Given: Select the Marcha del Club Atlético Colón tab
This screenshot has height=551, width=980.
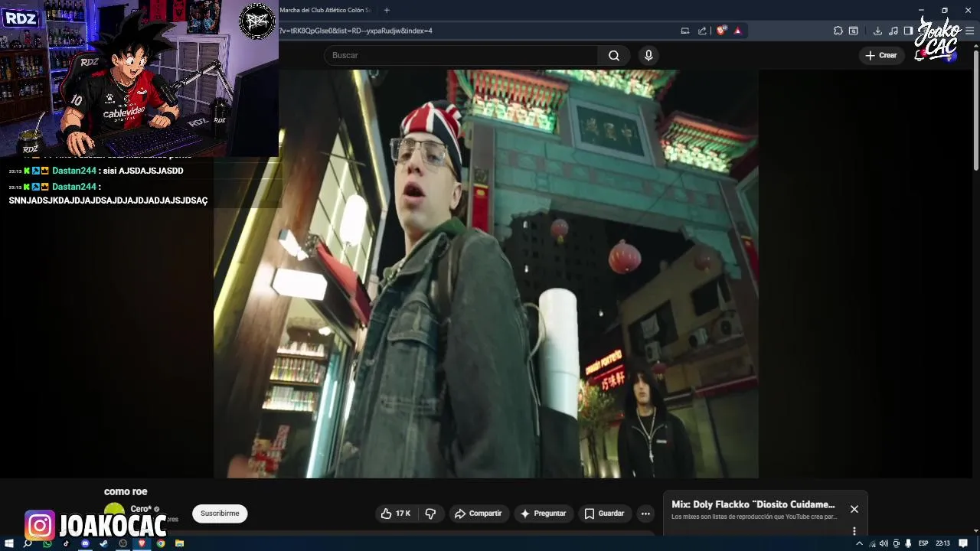Looking at the screenshot, I should click(x=326, y=10).
